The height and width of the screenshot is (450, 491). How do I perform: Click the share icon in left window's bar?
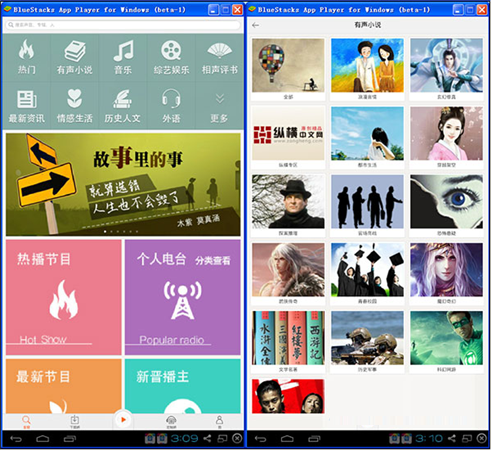[x=207, y=438]
